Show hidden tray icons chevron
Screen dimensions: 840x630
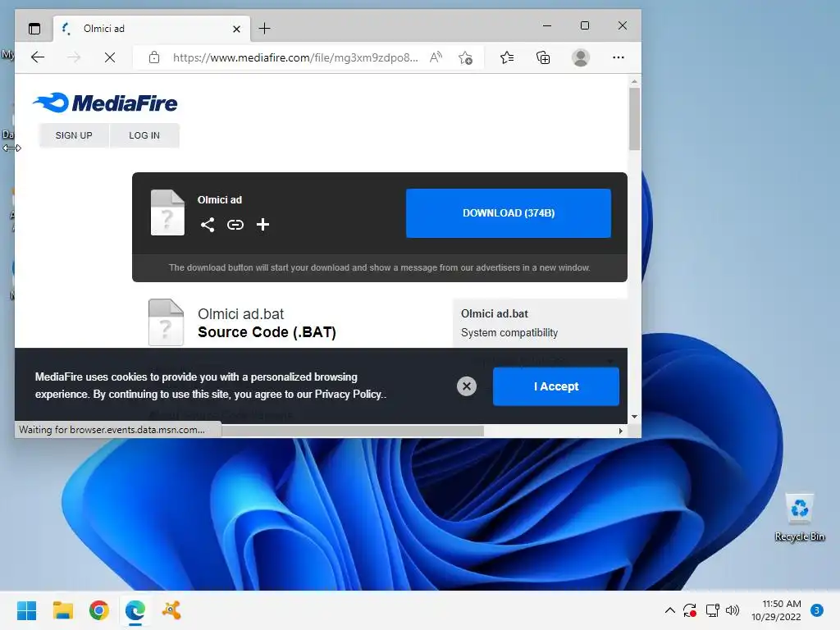pos(669,610)
